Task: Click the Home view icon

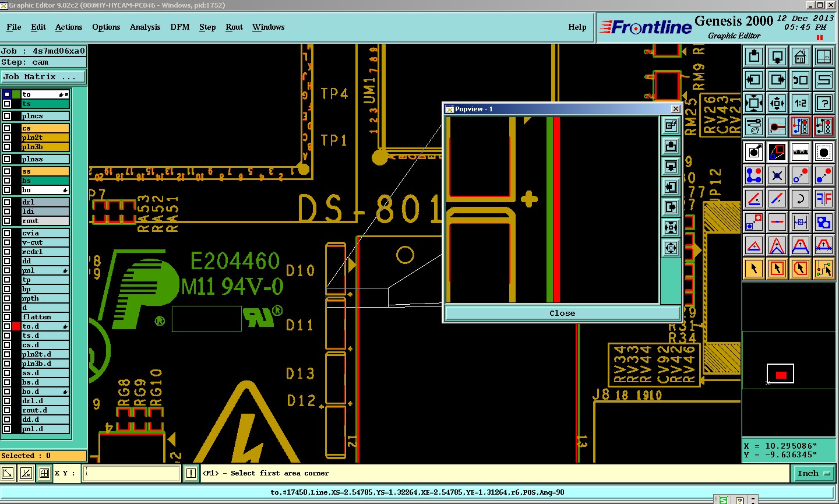Action: click(x=801, y=57)
